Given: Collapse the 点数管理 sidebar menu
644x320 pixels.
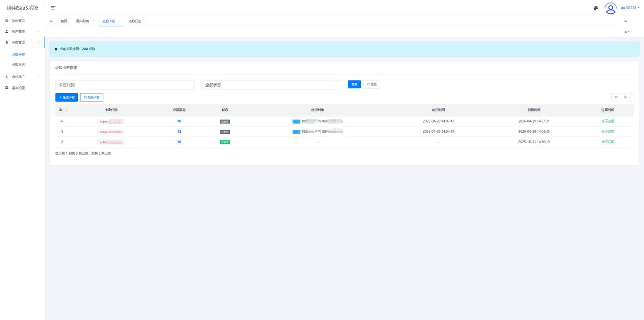Looking at the screenshot, I should (22, 42).
